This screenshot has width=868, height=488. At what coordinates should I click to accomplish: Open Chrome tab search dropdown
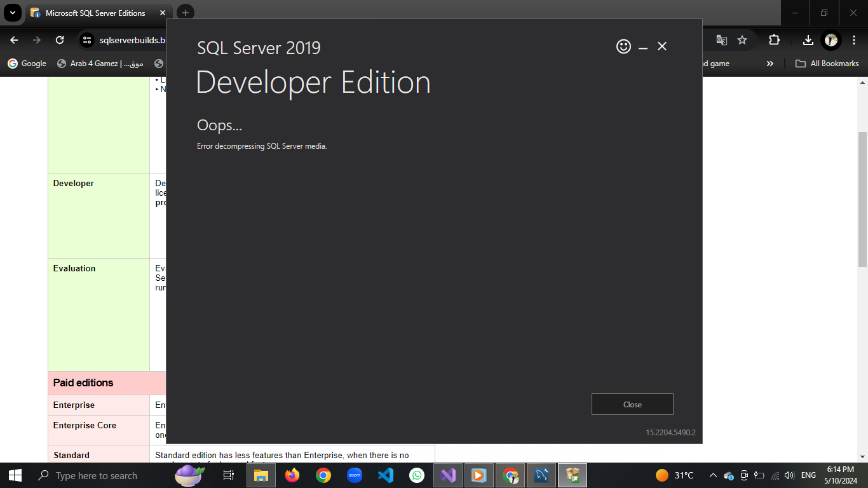tap(13, 13)
